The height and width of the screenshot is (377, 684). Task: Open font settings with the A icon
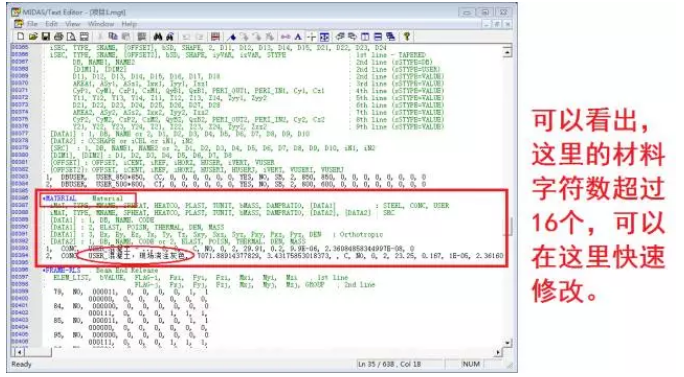pyautogui.click(x=298, y=37)
